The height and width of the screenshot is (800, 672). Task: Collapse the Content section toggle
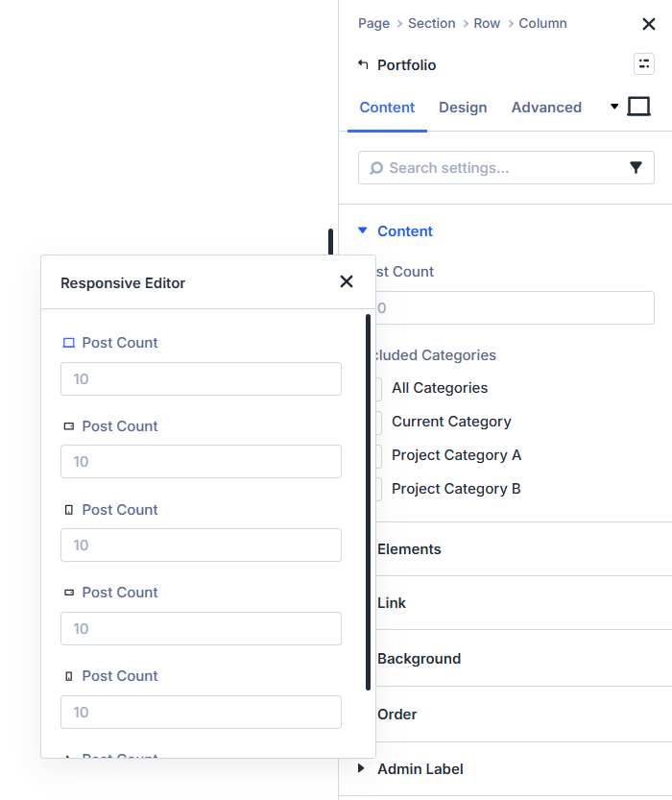click(362, 230)
